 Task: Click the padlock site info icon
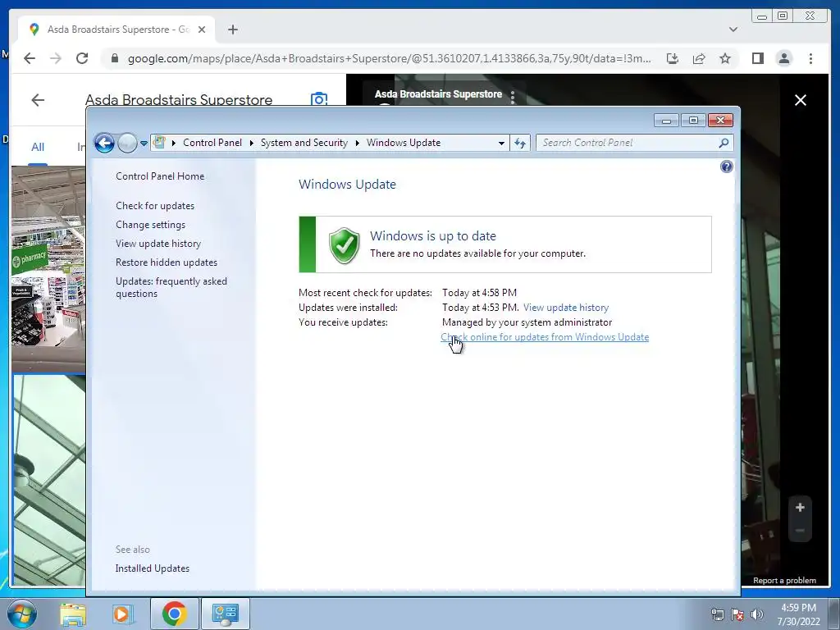(114, 58)
